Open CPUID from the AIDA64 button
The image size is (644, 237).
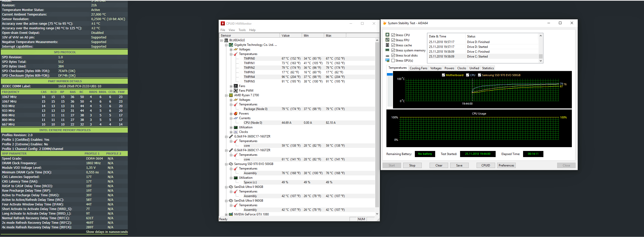click(486, 165)
